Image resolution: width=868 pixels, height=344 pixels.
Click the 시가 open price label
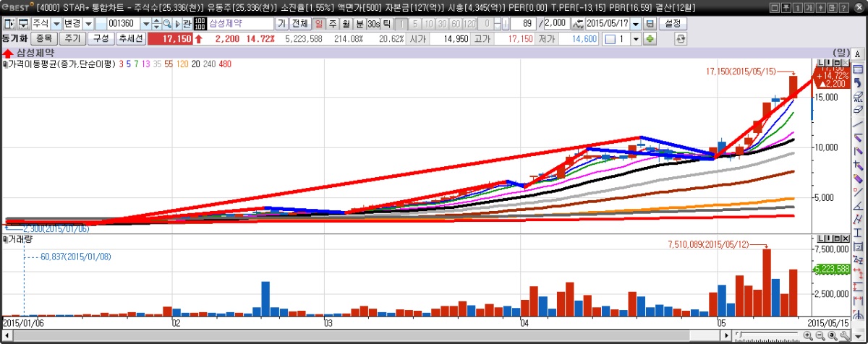418,39
